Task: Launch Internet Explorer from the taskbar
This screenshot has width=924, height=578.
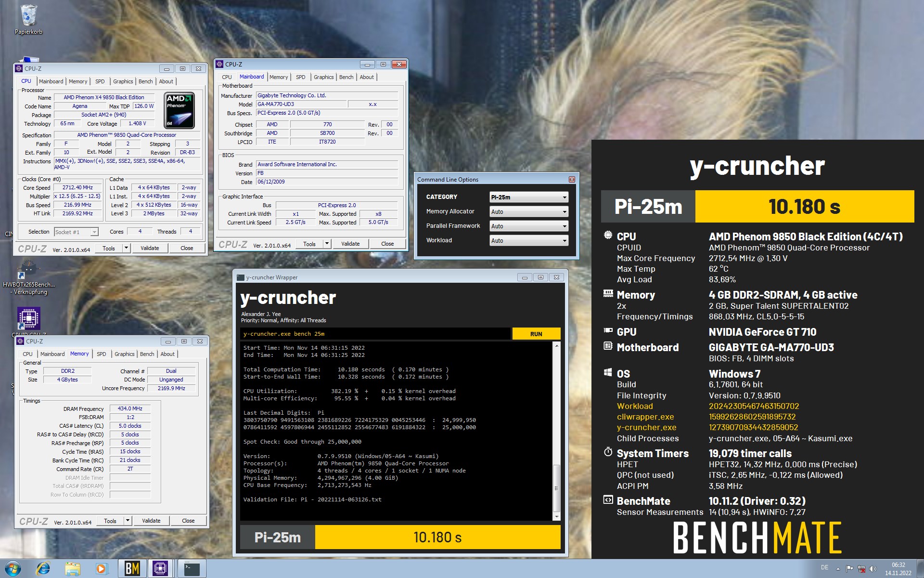Action: coord(43,568)
